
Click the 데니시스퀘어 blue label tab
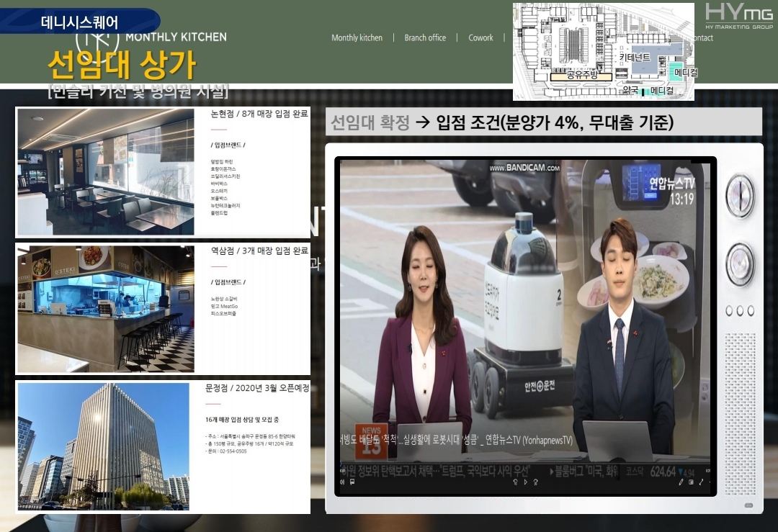[79, 22]
